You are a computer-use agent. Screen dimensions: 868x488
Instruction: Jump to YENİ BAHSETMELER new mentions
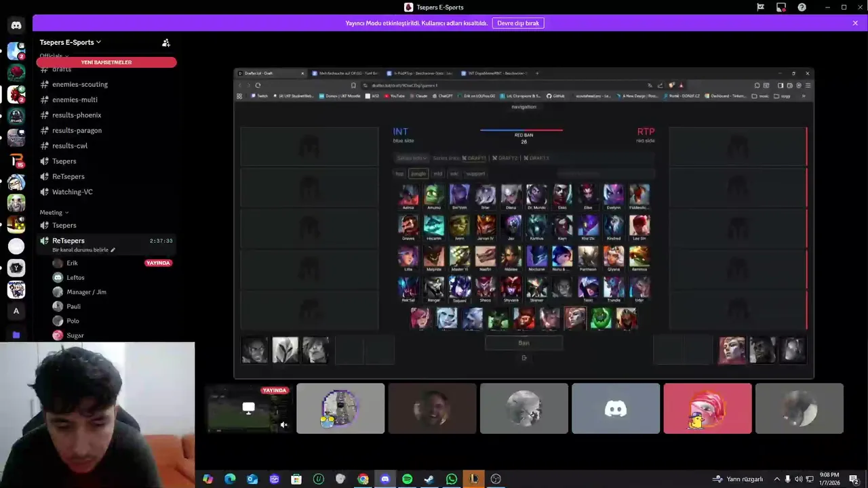pos(106,62)
